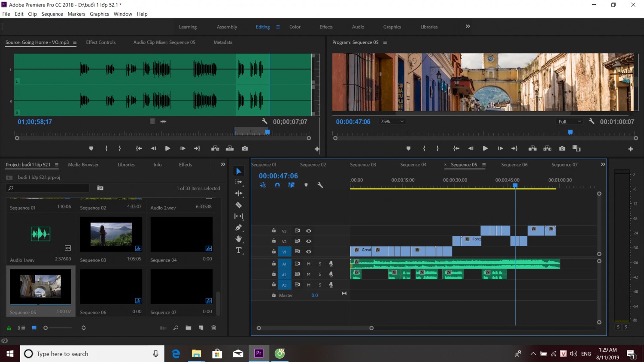Solo audio track A2
The image size is (644, 362).
click(320, 274)
